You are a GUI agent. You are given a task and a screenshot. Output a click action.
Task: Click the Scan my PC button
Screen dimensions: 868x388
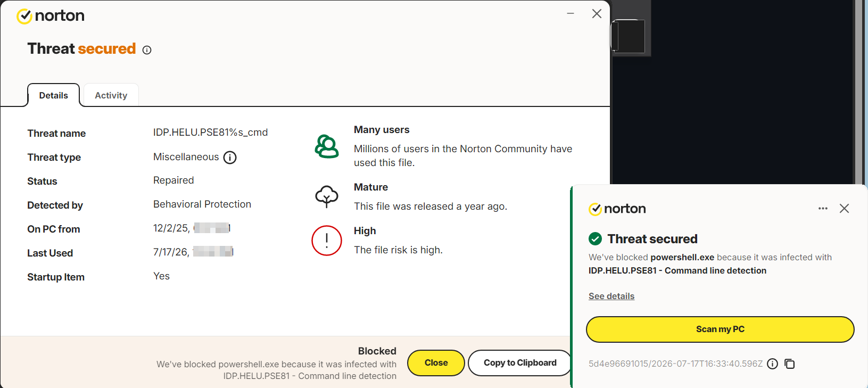pyautogui.click(x=720, y=329)
